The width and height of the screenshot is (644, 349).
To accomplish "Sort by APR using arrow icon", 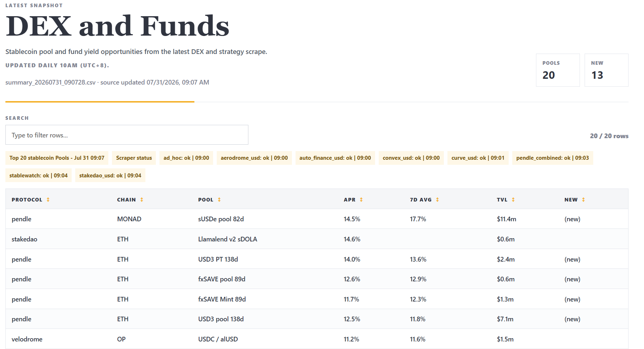I will click(x=361, y=200).
